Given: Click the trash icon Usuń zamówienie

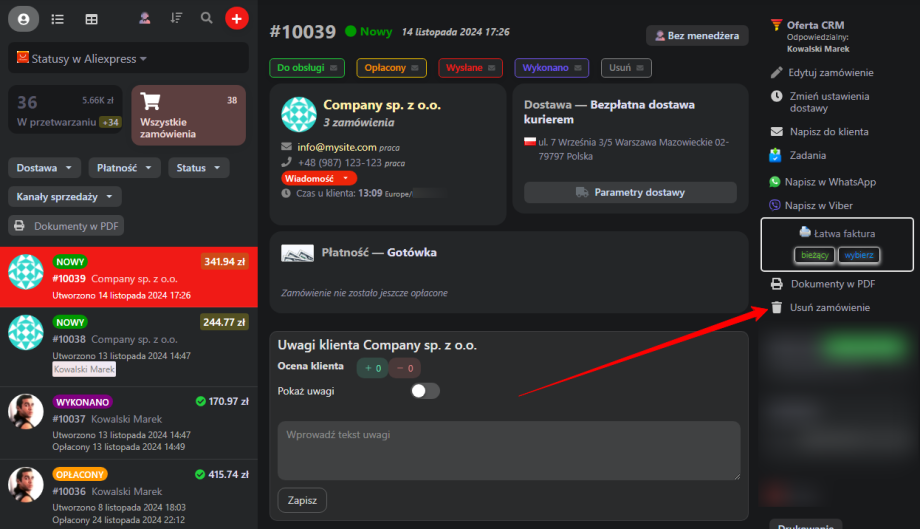Looking at the screenshot, I should click(x=777, y=307).
